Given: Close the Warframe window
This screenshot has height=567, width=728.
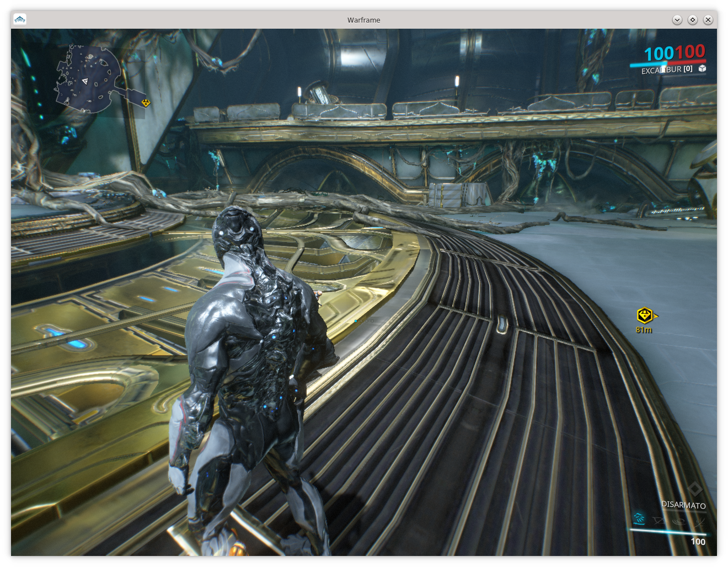Looking at the screenshot, I should pos(708,20).
